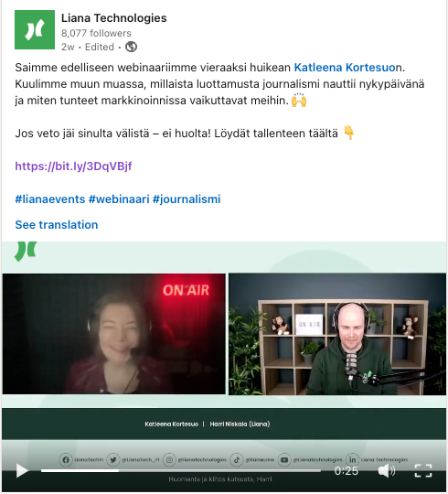Mute the video using speaker icon
448x494 pixels.
[387, 471]
